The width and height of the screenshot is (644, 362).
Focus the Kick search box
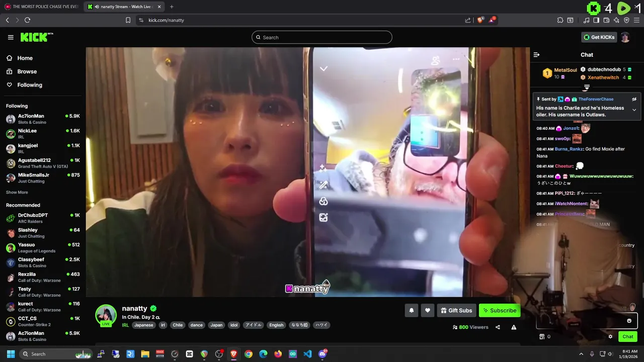tap(322, 37)
